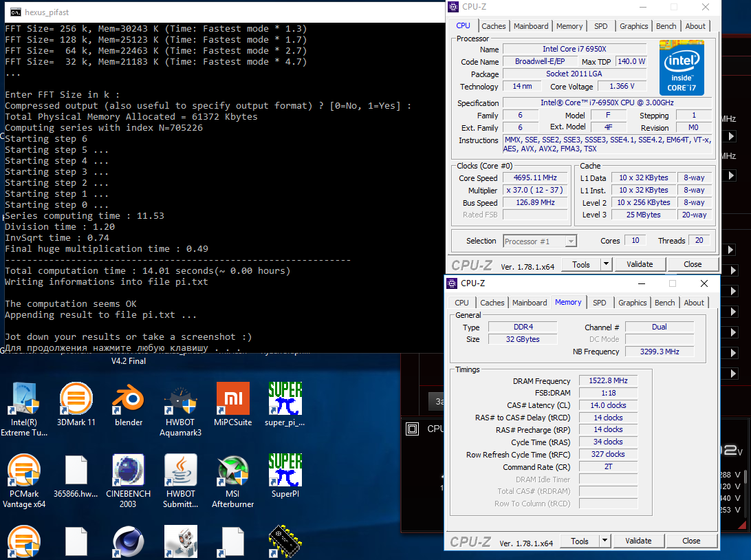This screenshot has width=751, height=560.
Task: Click the Core Speed value 4695.11 MHz
Action: coord(535,177)
